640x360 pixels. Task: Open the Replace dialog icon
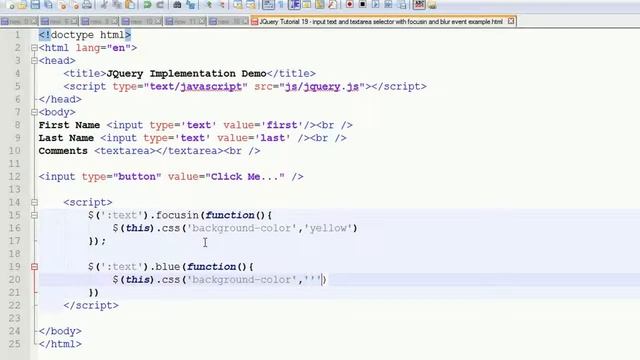click(191, 5)
